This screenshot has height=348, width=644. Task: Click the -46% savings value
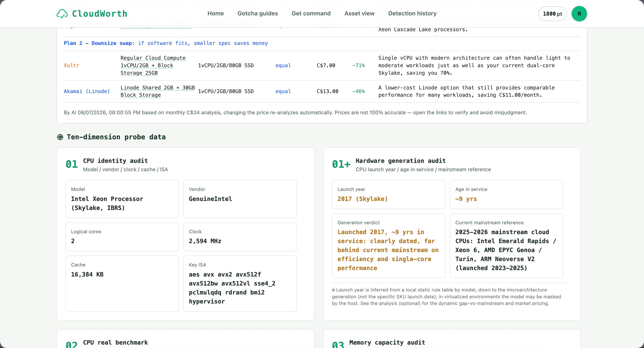click(x=358, y=91)
